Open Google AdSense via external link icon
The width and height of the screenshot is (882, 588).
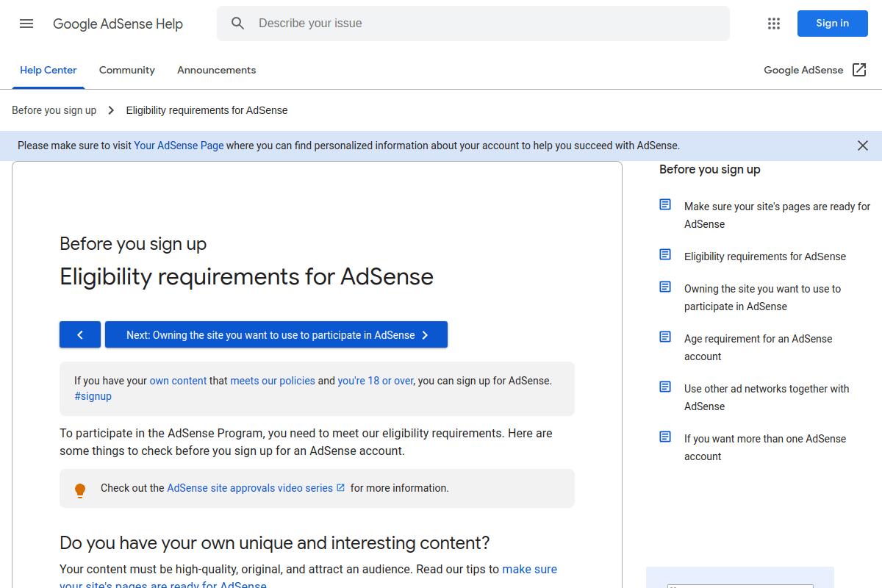858,69
